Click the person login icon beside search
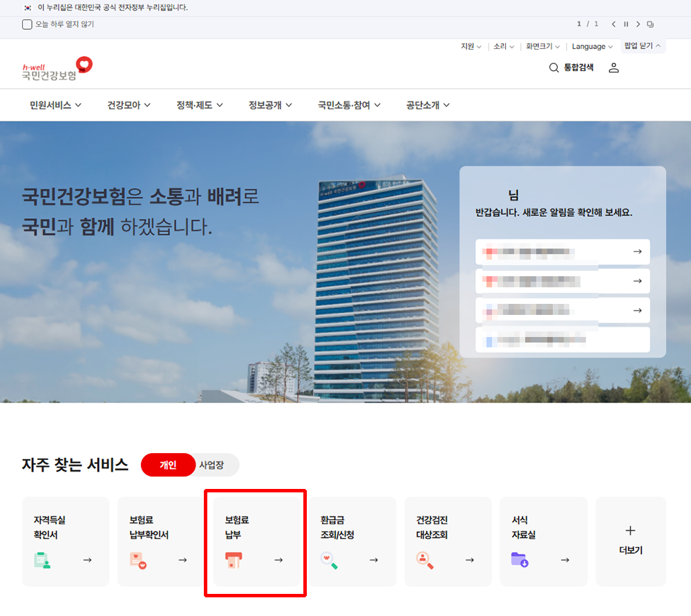The image size is (691, 616). (x=614, y=68)
